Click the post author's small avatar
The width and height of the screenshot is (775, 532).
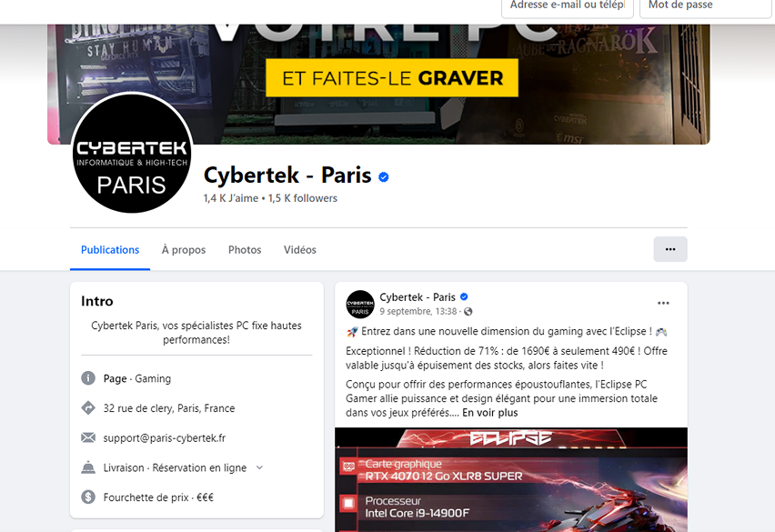[360, 305]
